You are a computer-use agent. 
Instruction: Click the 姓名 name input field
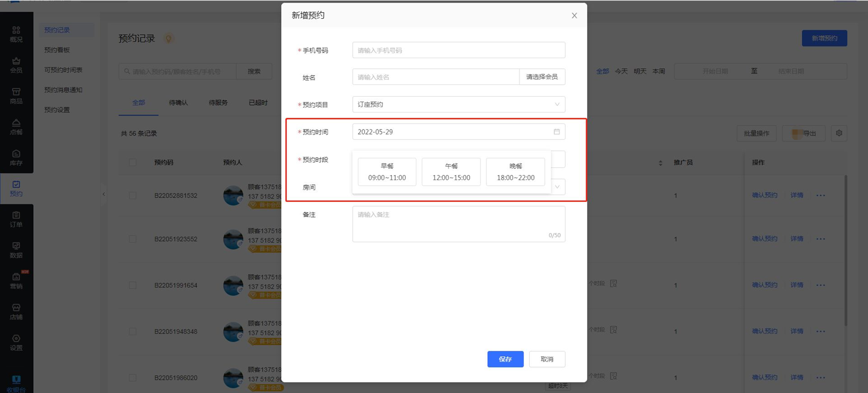point(436,77)
